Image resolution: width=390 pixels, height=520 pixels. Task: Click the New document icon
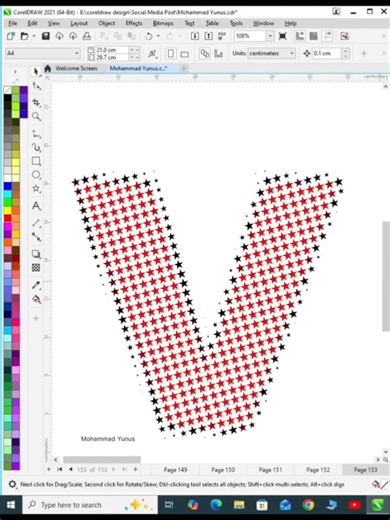(11, 36)
